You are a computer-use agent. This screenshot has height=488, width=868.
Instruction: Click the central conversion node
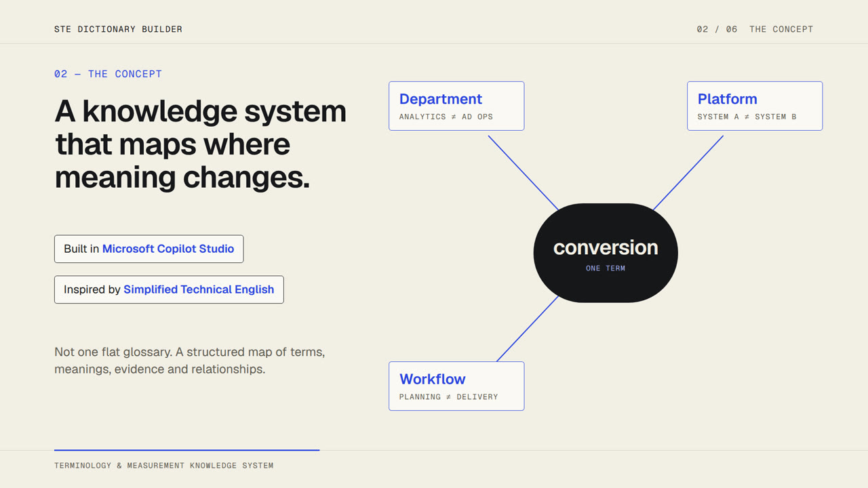(x=606, y=253)
